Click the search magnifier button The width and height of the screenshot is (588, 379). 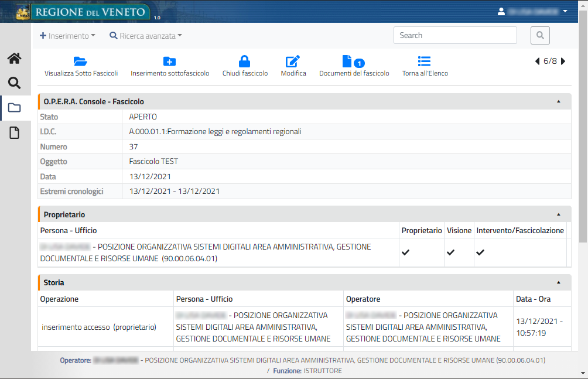(540, 35)
